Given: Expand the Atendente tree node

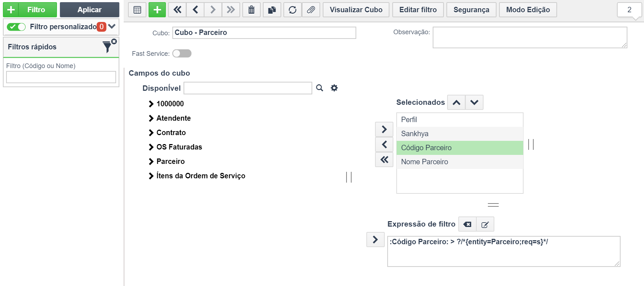Looking at the screenshot, I should point(151,118).
